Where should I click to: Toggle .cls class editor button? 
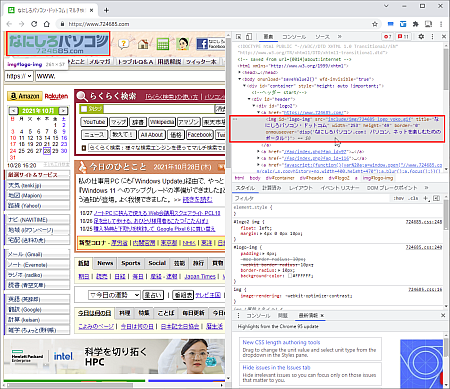[x=414, y=198]
